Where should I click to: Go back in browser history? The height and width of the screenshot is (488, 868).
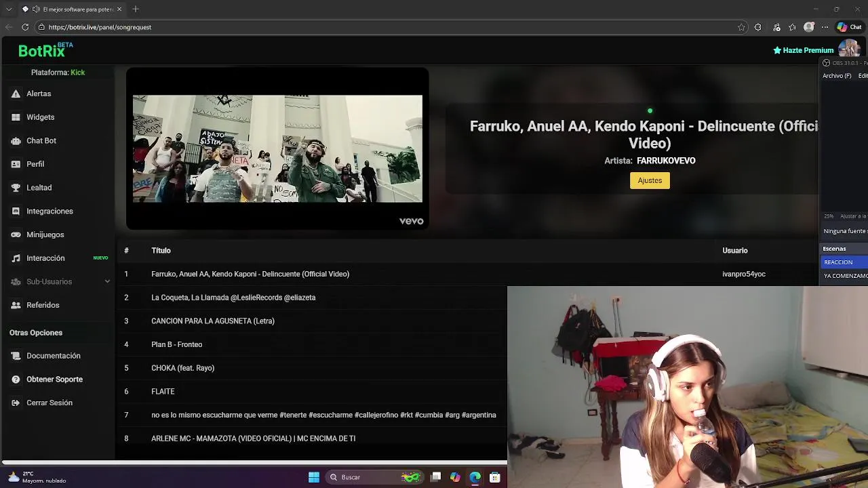(x=8, y=27)
